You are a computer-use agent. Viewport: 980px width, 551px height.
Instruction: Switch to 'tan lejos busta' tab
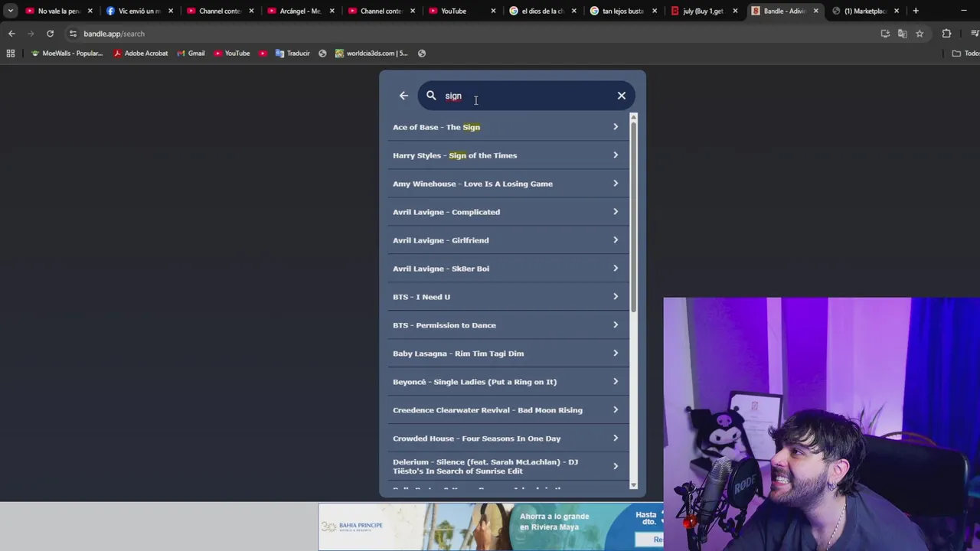point(622,11)
